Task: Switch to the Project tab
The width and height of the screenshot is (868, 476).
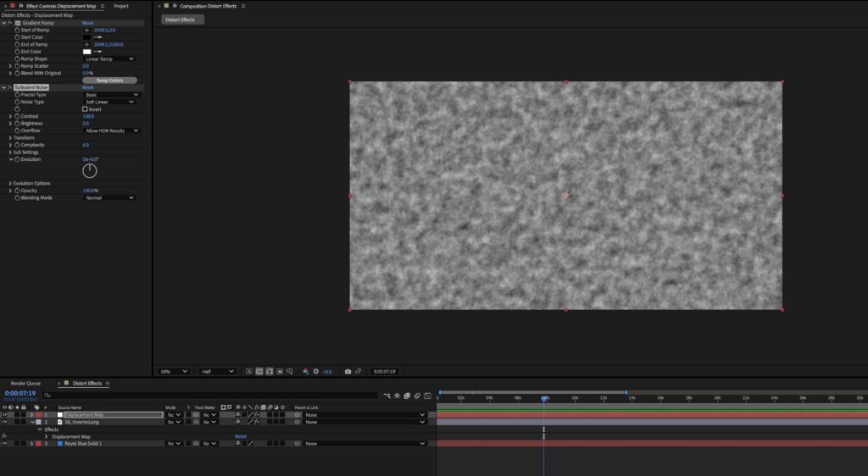Action: (x=121, y=6)
